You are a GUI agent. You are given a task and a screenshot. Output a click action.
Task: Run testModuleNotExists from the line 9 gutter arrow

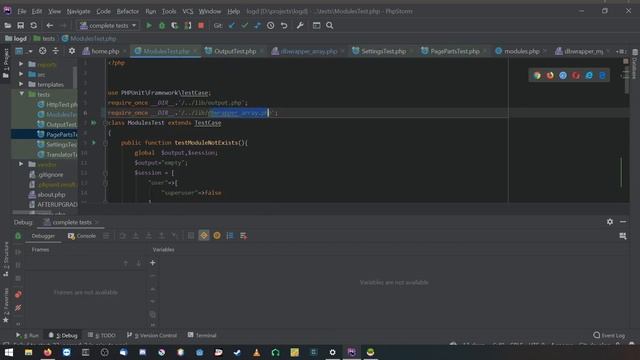tap(93, 142)
